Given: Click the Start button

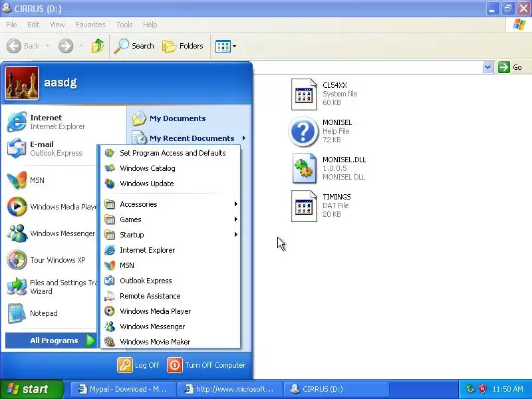Looking at the screenshot, I should pyautogui.click(x=32, y=389).
